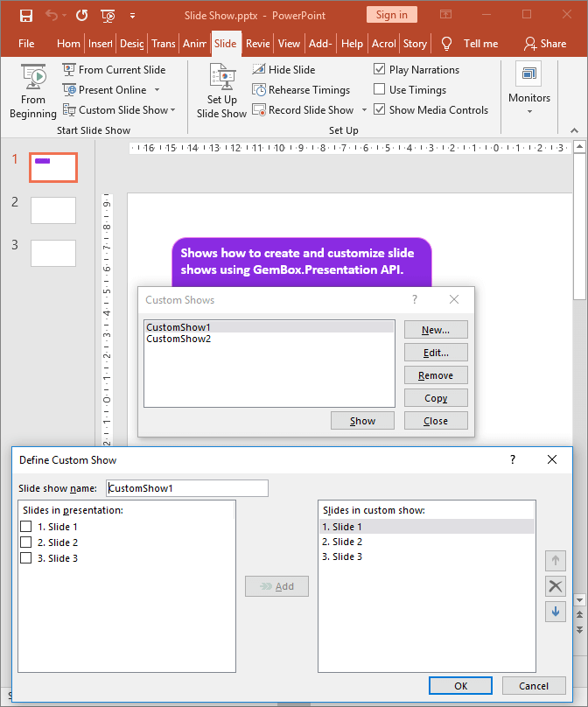
Task: Remove slide using the X icon
Action: (555, 586)
